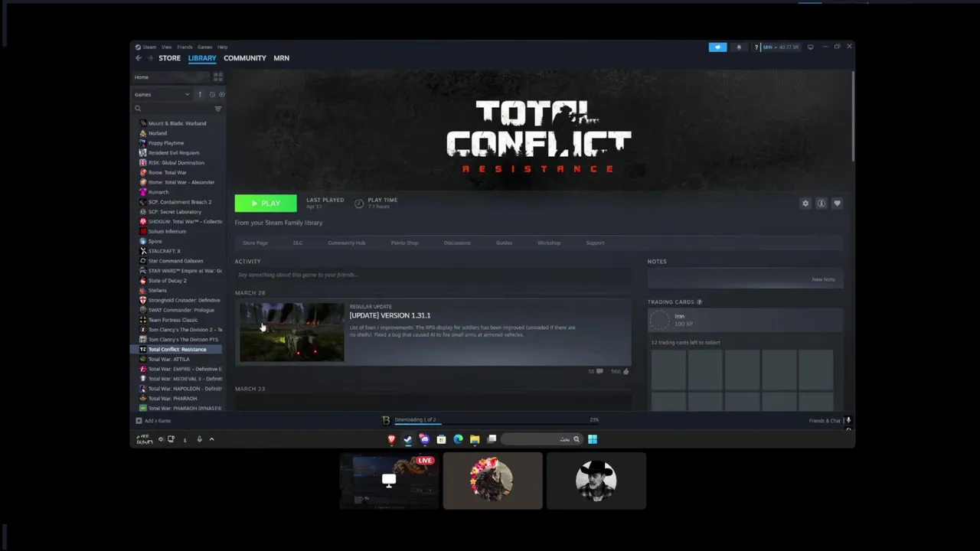The image size is (980, 551).
Task: Open Friends & Chat
Action: click(x=825, y=421)
